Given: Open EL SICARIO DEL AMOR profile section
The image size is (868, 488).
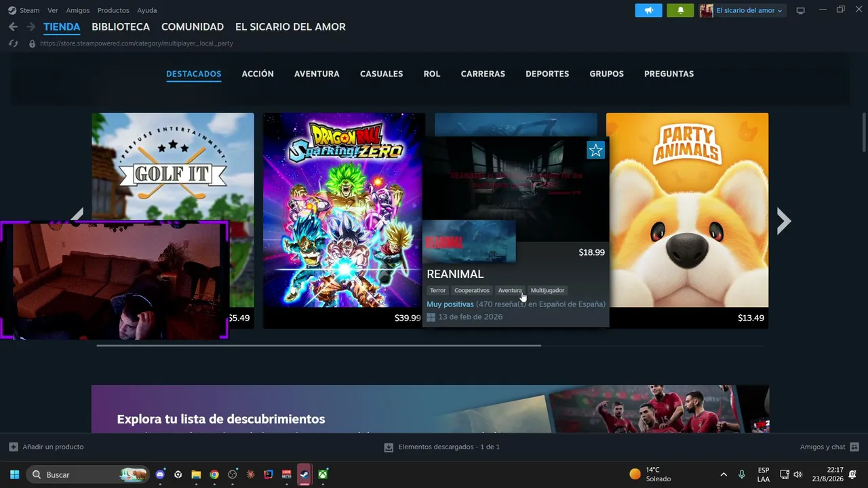Looking at the screenshot, I should tap(290, 27).
